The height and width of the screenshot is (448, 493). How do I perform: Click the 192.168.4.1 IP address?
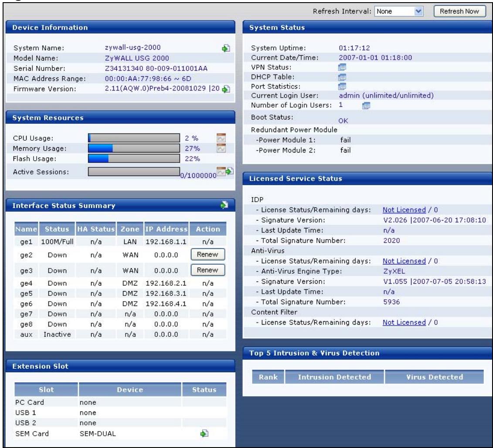click(x=166, y=304)
